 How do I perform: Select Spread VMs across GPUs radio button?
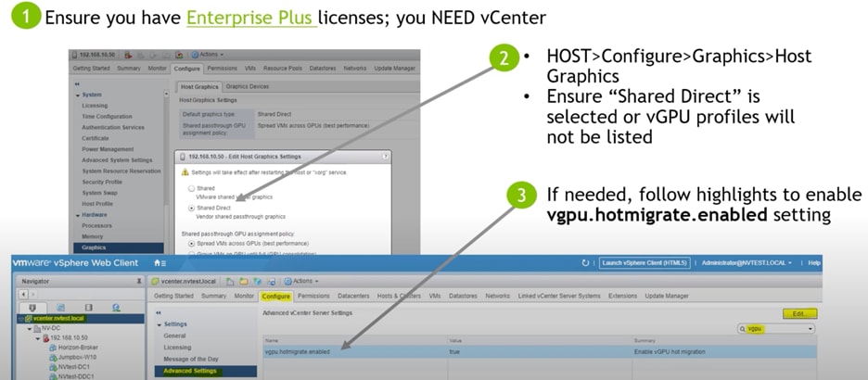(192, 244)
